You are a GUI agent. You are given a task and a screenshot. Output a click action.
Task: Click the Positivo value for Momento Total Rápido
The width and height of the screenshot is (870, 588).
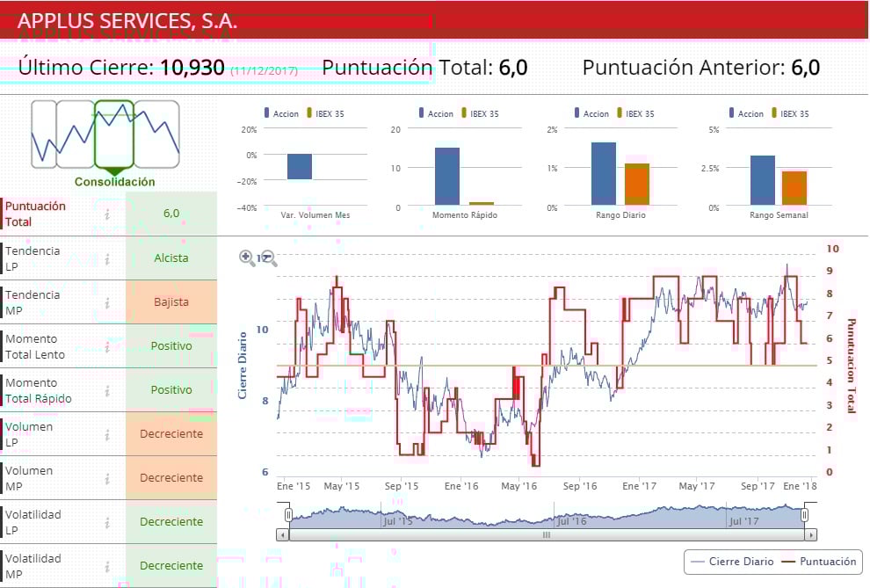click(x=171, y=390)
